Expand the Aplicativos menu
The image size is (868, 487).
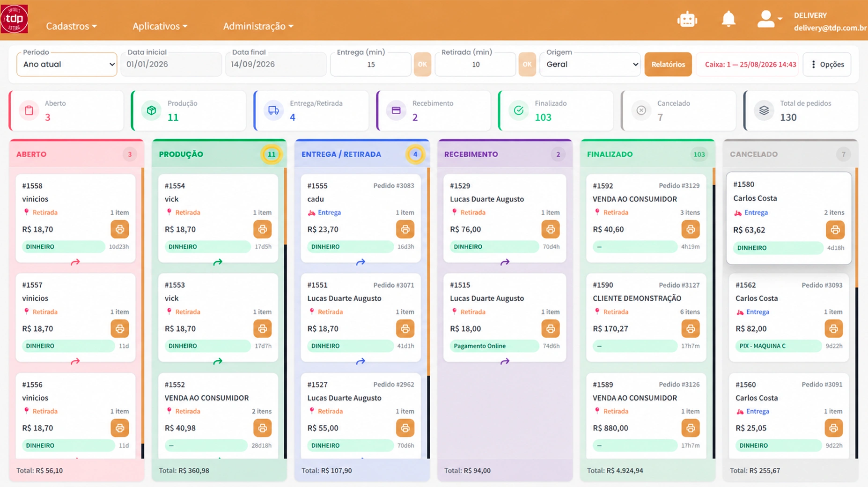click(x=160, y=26)
